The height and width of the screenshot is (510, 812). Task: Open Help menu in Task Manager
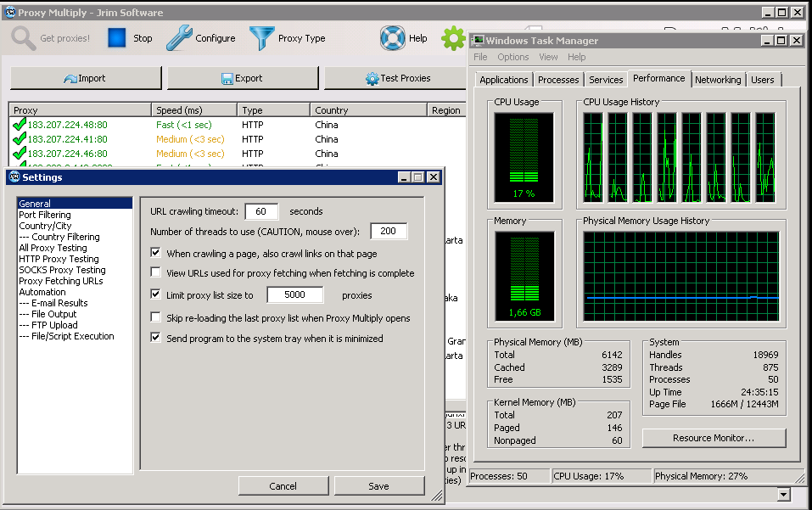[x=576, y=57]
